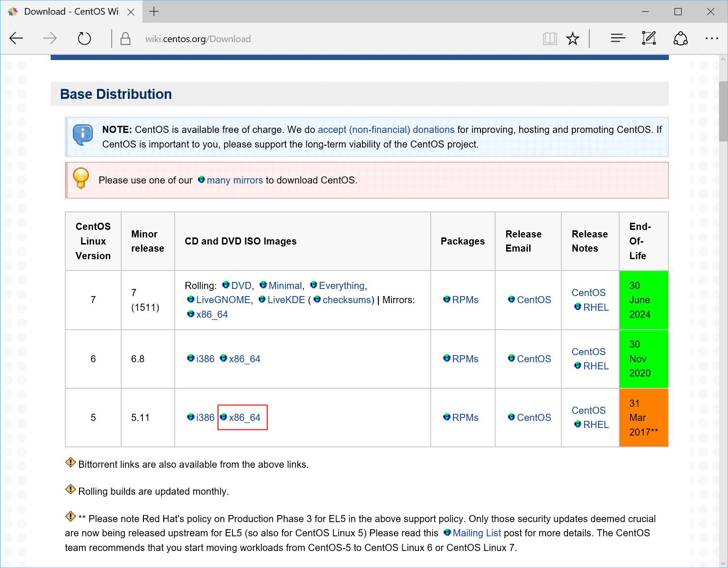Open Reading view book icon
The width and height of the screenshot is (728, 568).
tap(550, 39)
